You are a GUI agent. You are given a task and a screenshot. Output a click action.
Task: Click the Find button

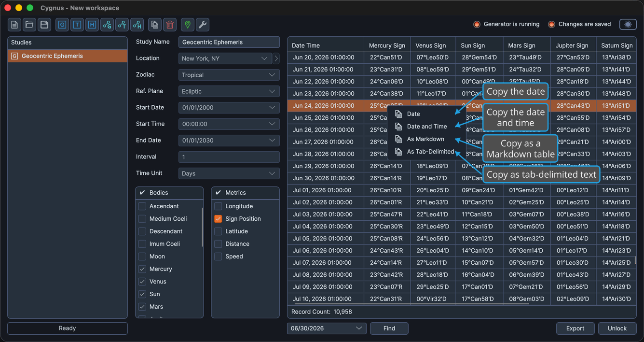389,328
